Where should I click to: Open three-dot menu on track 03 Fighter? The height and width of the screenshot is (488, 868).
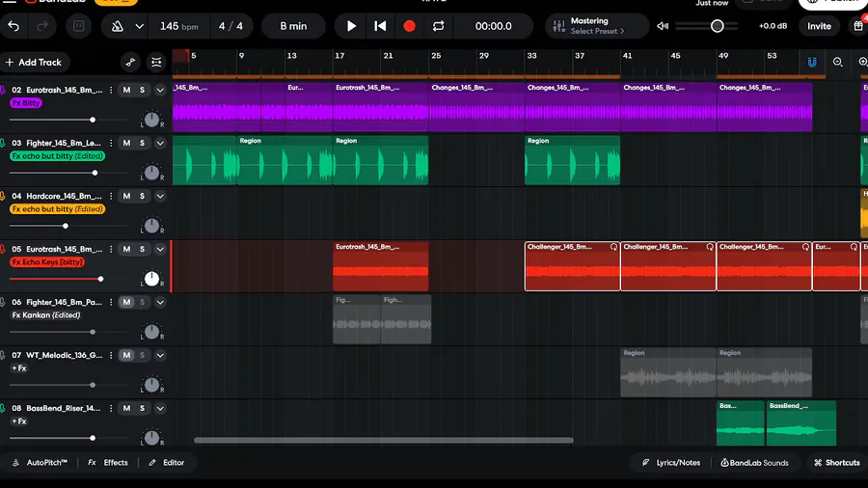click(x=111, y=143)
